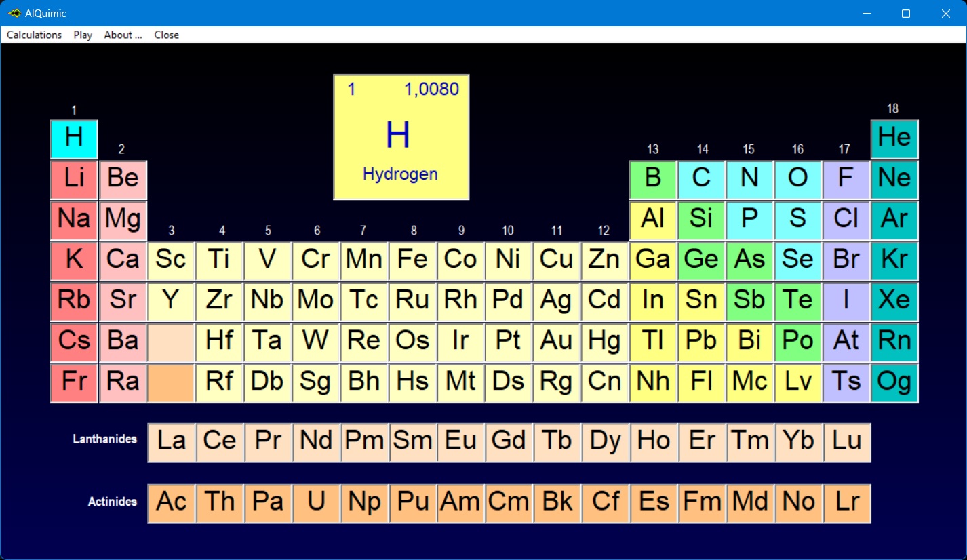The image size is (967, 560).
Task: Pick the Oganesson (Og) element tile
Action: [894, 383]
